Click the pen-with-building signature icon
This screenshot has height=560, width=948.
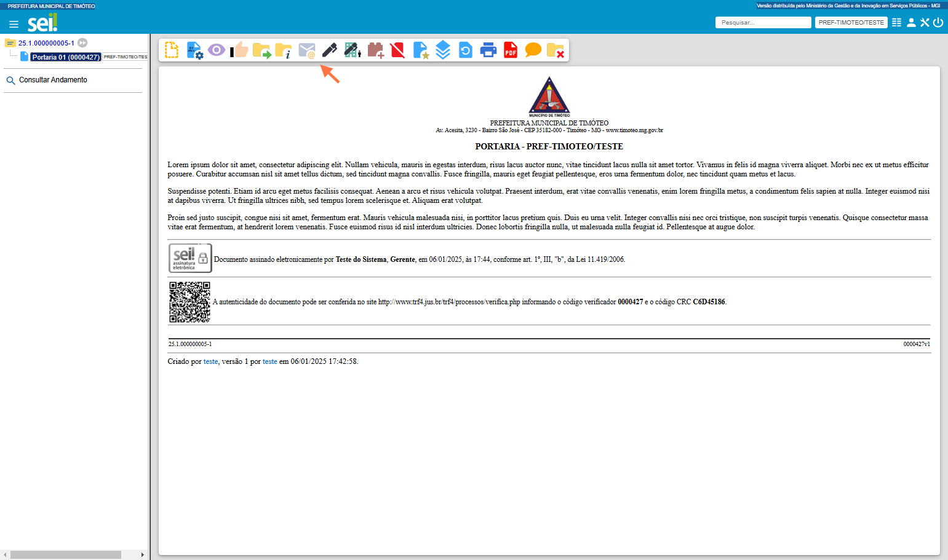[353, 50]
